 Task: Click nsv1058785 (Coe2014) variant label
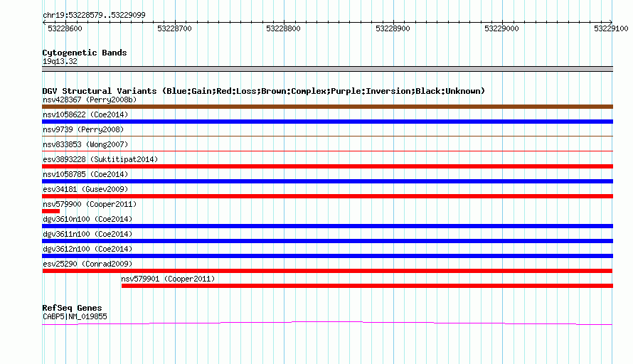(x=85, y=174)
